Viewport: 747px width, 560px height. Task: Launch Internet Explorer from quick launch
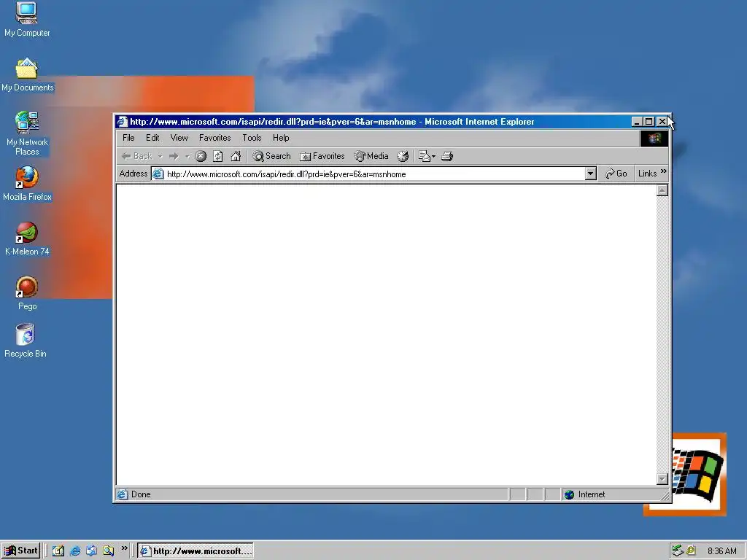(75, 551)
